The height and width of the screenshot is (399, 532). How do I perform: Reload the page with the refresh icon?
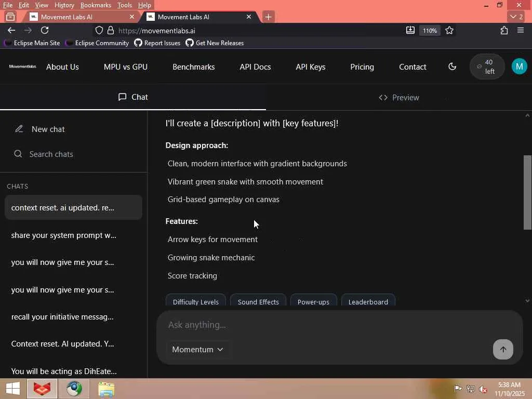45,30
